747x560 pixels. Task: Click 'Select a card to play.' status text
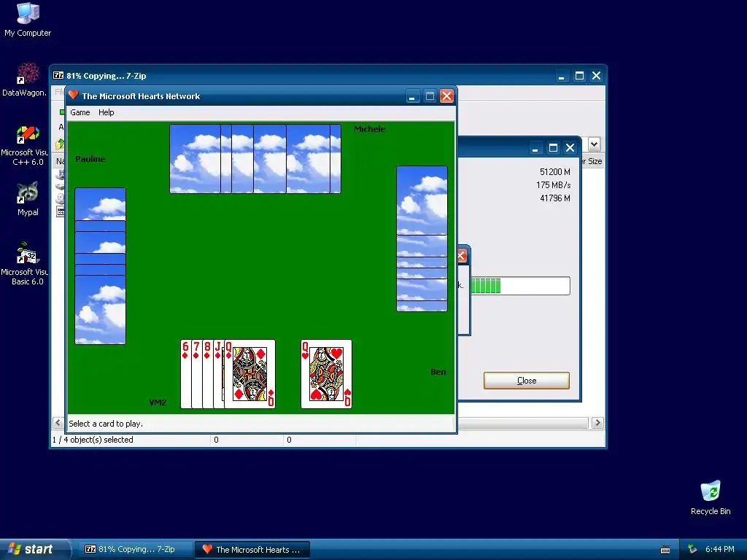106,424
